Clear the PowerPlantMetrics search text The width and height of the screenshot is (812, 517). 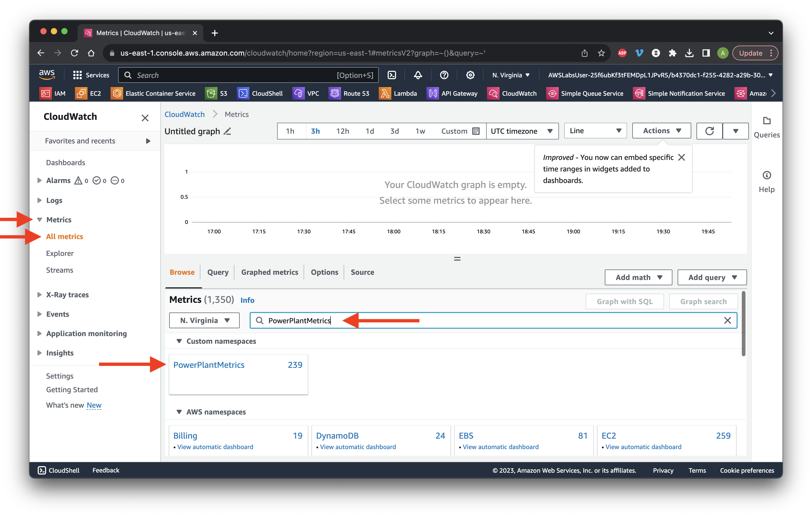[x=727, y=320]
